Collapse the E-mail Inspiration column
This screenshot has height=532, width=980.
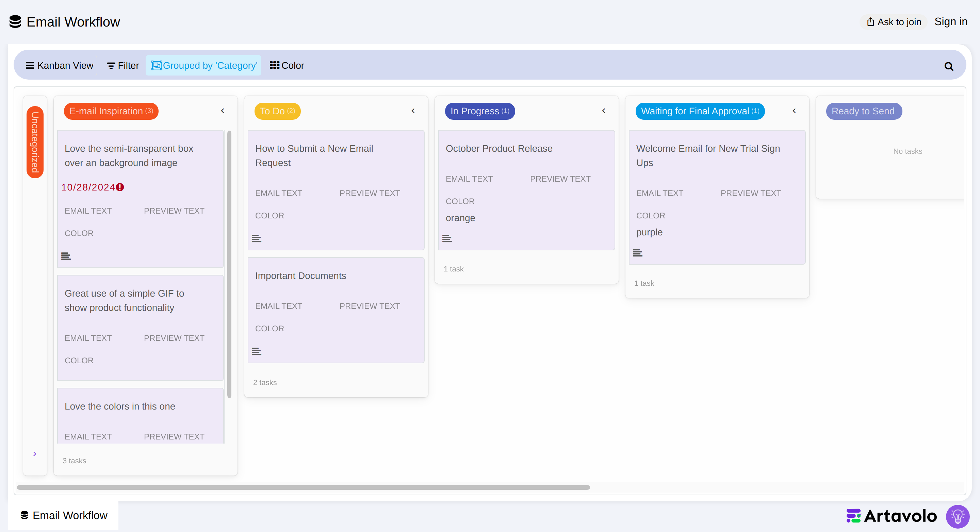(x=223, y=111)
